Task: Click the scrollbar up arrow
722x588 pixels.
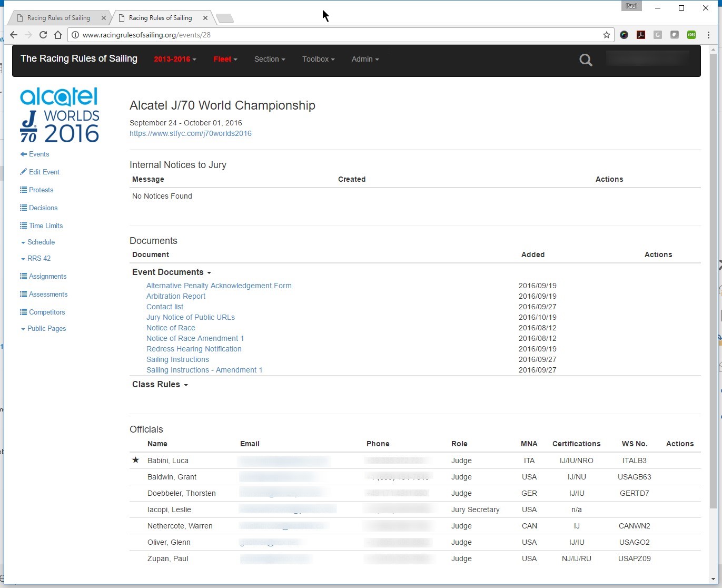Action: tap(713, 49)
